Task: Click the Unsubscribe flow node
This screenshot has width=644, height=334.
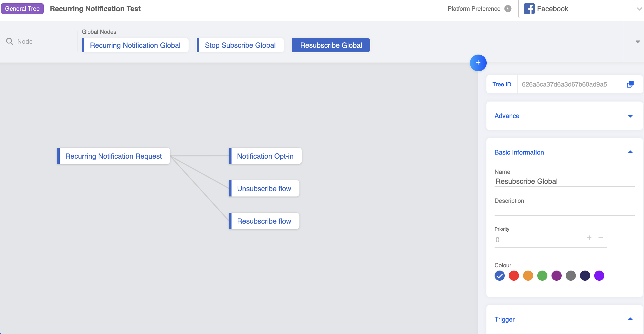Action: coord(264,189)
